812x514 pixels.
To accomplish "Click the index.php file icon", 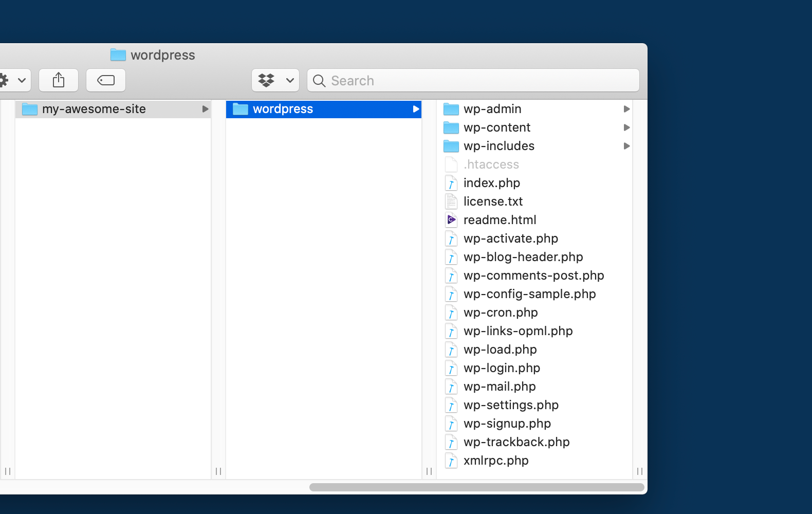I will click(x=451, y=183).
